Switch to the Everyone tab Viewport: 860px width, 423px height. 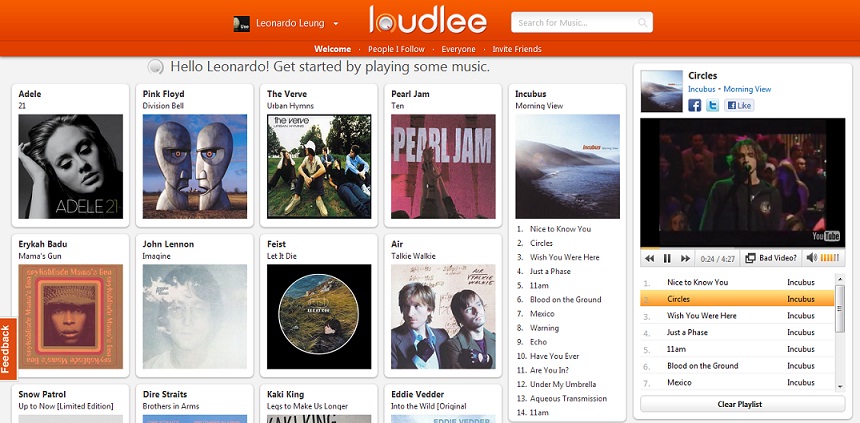coord(459,49)
